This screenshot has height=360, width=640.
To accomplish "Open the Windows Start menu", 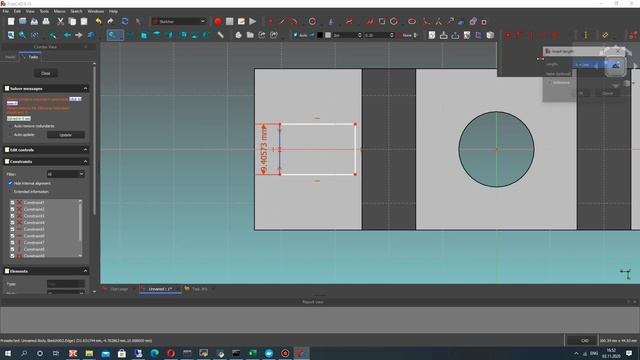I will 7,353.
